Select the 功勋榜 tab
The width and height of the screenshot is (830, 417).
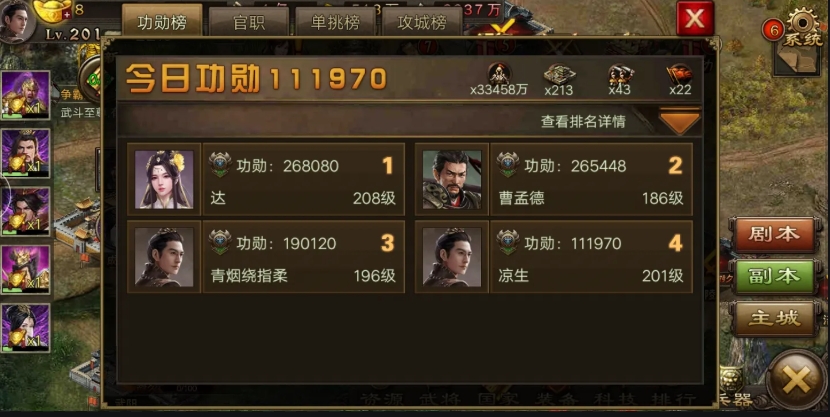[x=162, y=21]
